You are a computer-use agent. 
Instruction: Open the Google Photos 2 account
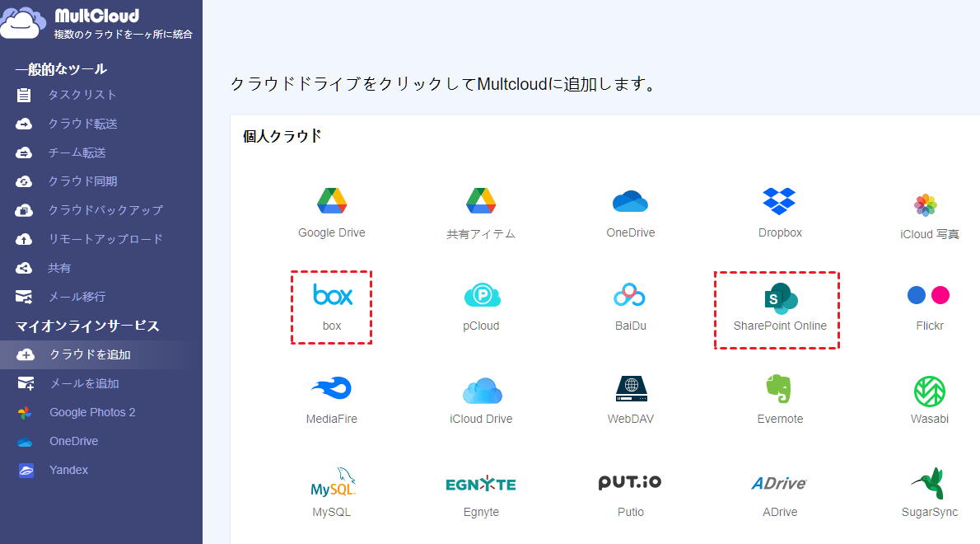pos(92,412)
